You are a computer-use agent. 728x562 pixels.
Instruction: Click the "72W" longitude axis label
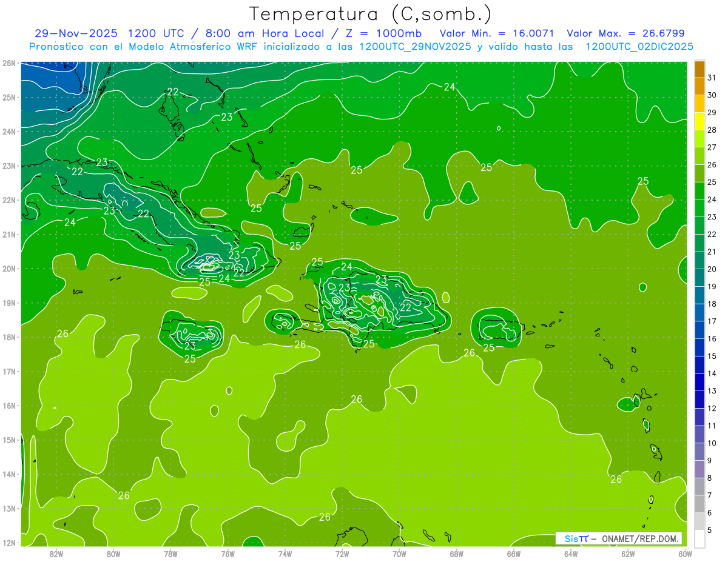pyautogui.click(x=342, y=553)
